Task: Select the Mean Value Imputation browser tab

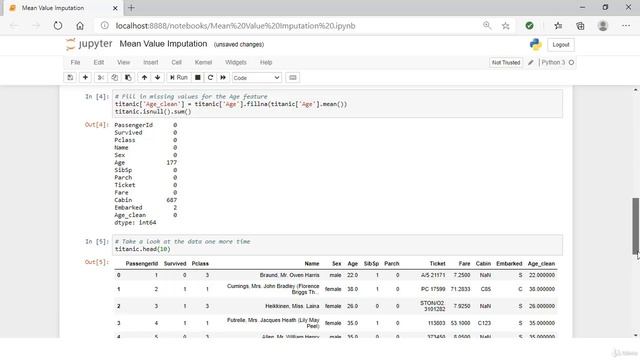Action: point(63,8)
